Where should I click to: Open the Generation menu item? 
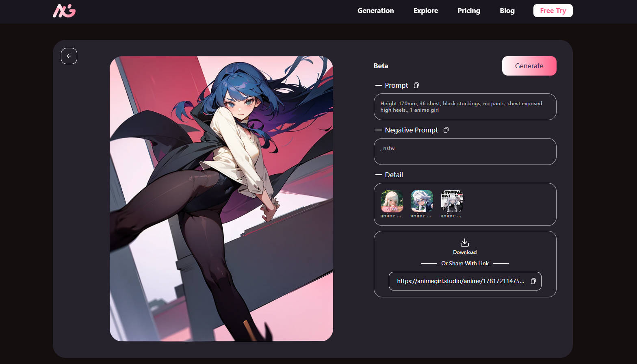pyautogui.click(x=376, y=11)
